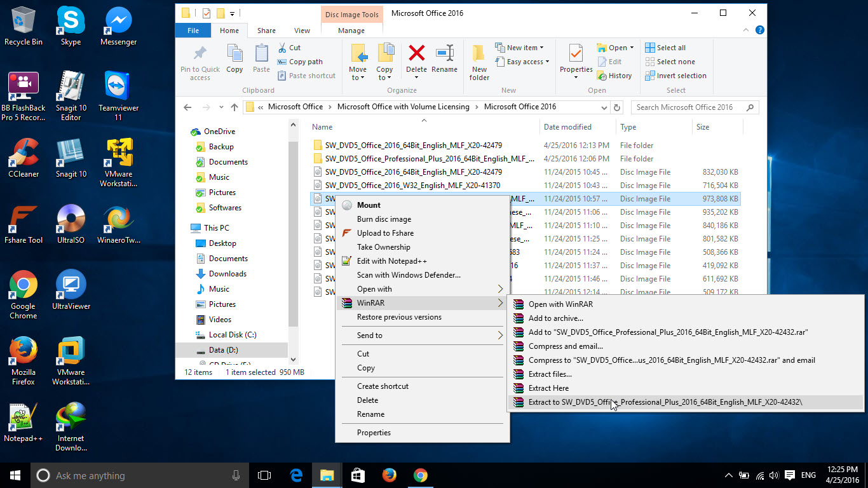Image resolution: width=868 pixels, height=488 pixels.
Task: Click Copy path in Clipboard group
Action: (300, 62)
